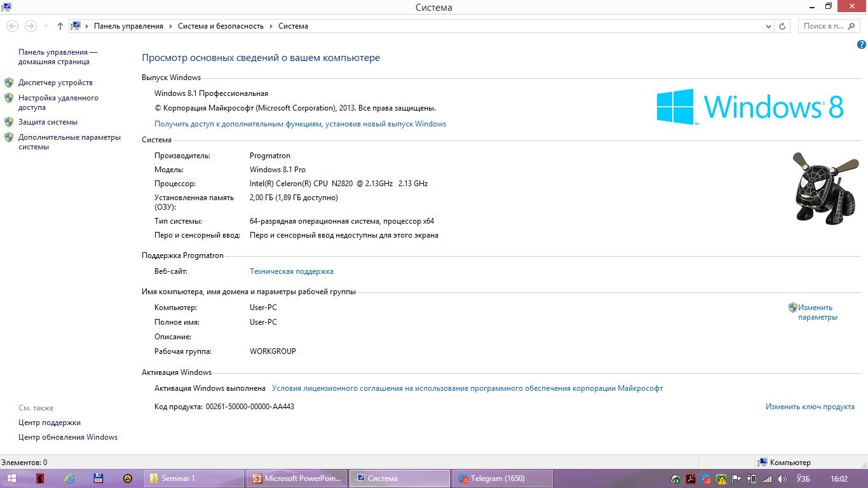Image resolution: width=868 pixels, height=488 pixels.
Task: Open the chess knight app in taskbar
Action: click(40, 478)
